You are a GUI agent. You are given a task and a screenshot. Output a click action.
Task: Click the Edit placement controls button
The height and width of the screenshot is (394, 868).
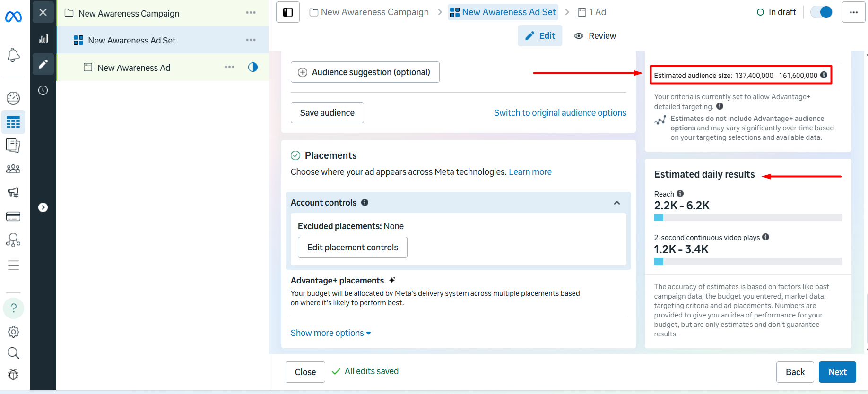point(352,248)
